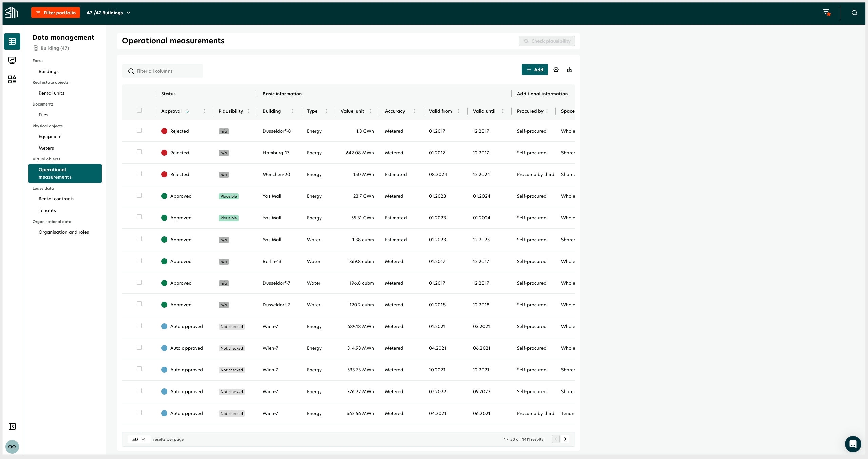Sort by the Approval column arrow
868x459 pixels.
click(187, 111)
